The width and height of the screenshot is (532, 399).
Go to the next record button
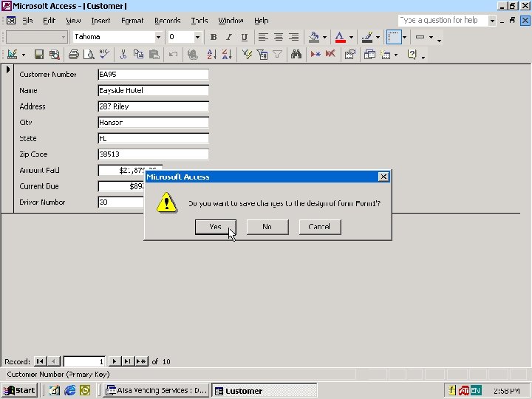pos(115,361)
